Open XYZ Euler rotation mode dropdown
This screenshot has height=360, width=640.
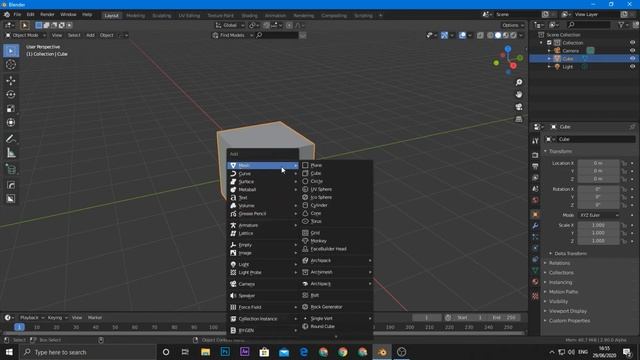(599, 215)
